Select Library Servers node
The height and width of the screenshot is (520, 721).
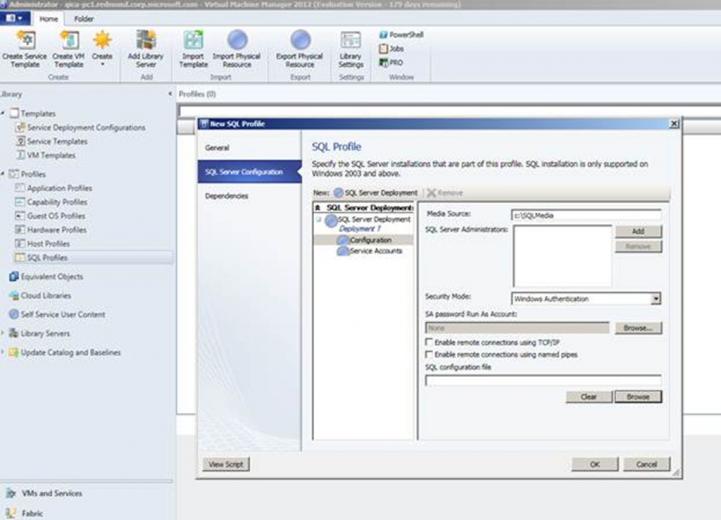click(x=45, y=333)
